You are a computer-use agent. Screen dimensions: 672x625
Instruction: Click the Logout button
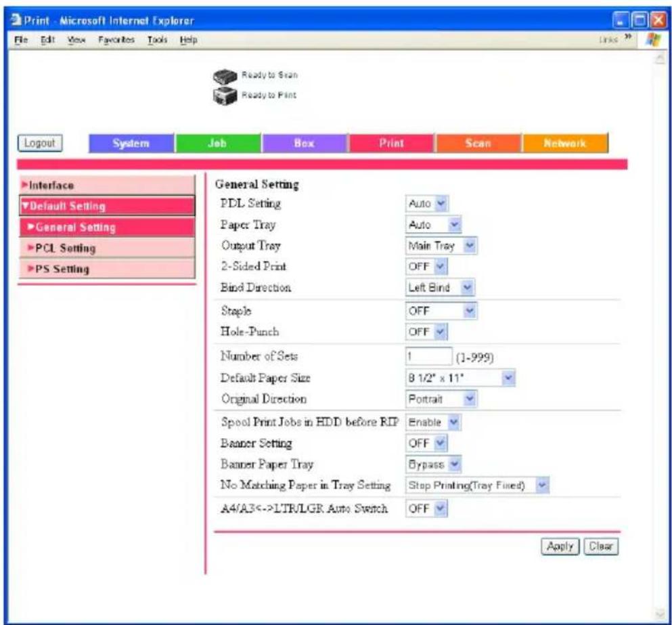coord(40,144)
